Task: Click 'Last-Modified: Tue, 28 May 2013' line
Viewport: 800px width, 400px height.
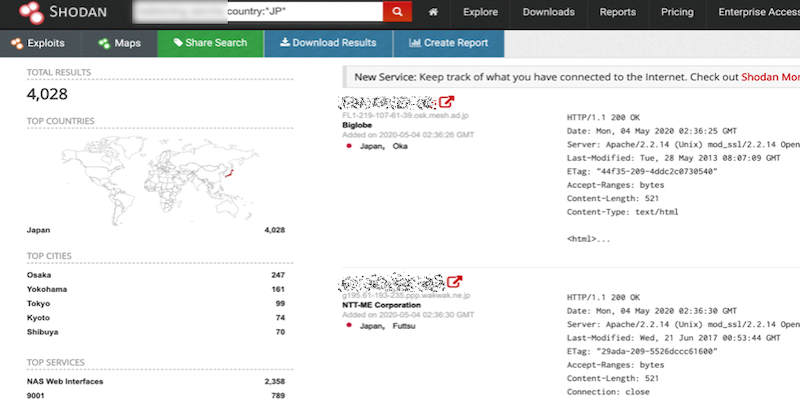Action: point(673,158)
